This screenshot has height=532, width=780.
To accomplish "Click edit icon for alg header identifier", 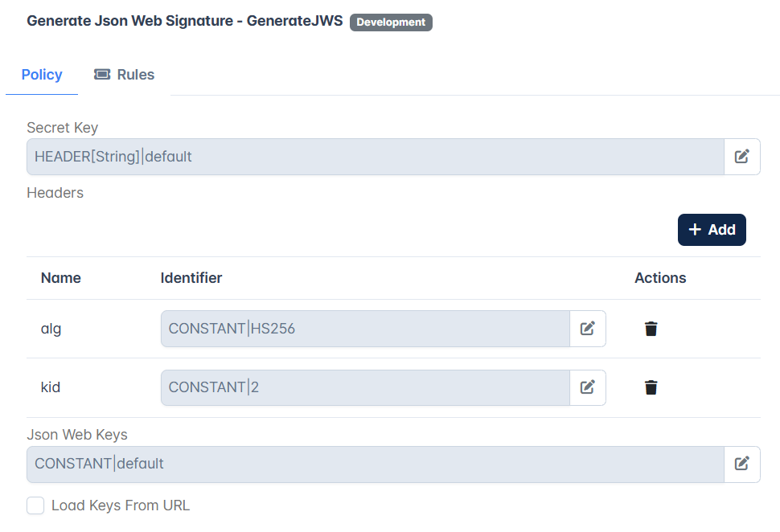I will [588, 329].
